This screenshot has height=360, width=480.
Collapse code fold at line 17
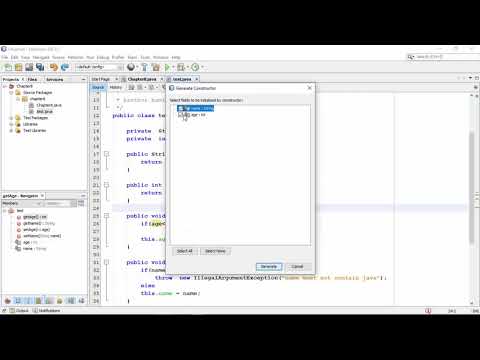click(106, 154)
